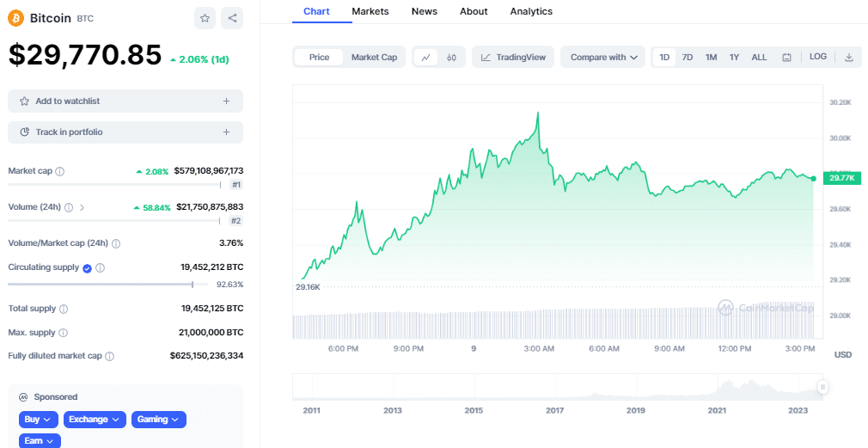868x448 pixels.
Task: Click the Bitcoin logo icon
Action: coord(16,18)
